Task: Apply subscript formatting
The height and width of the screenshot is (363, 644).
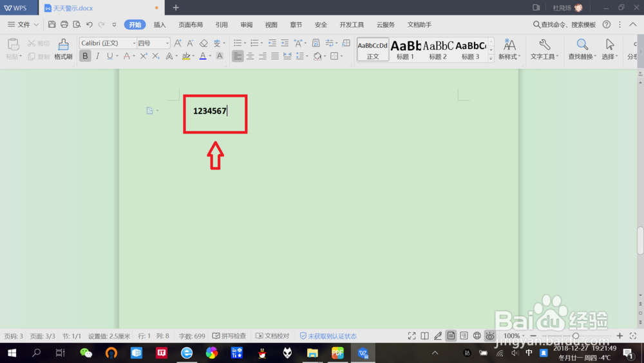Action: [x=156, y=56]
